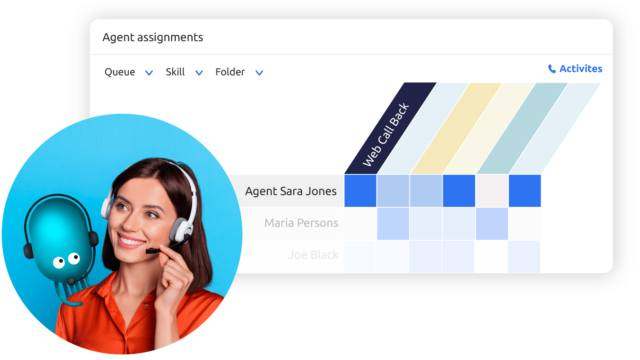Toggle Sara Jones fifth column grey cell
640x360 pixels.
click(492, 191)
